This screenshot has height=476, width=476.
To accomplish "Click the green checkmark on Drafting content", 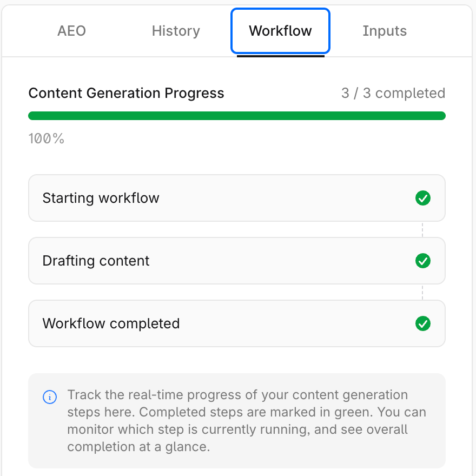I will [422, 261].
